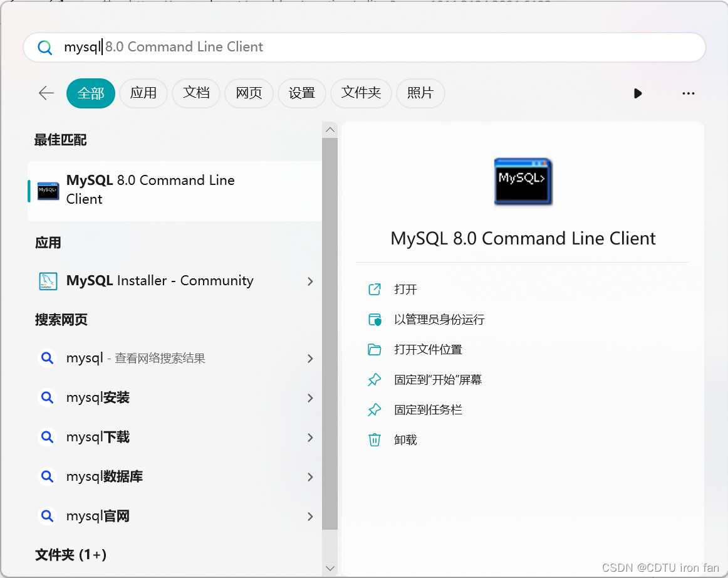728x578 pixels.
Task: Click the play arrow icon beside filters
Action: pos(638,93)
